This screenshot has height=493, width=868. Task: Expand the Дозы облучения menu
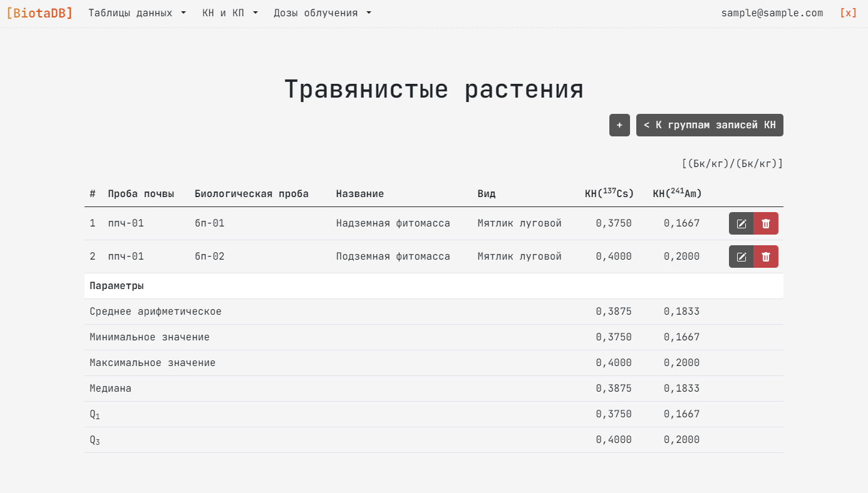322,13
